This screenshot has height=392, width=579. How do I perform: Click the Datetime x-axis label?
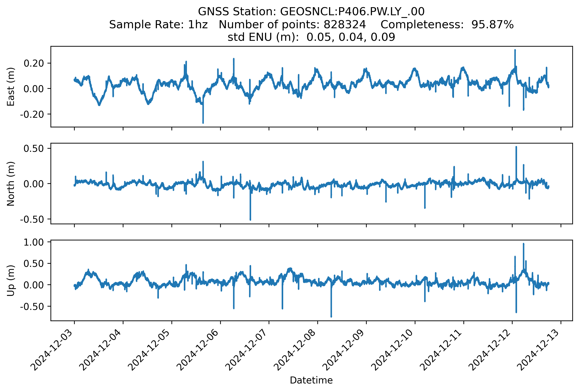point(311,380)
